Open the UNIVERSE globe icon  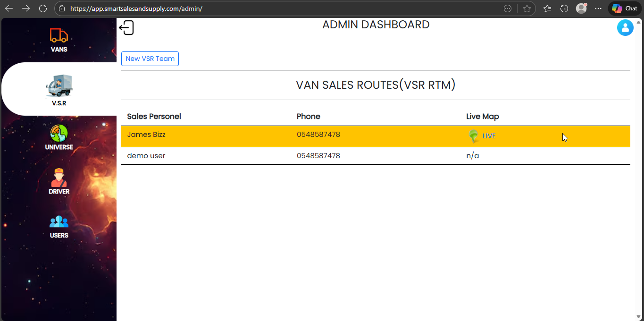[59, 133]
